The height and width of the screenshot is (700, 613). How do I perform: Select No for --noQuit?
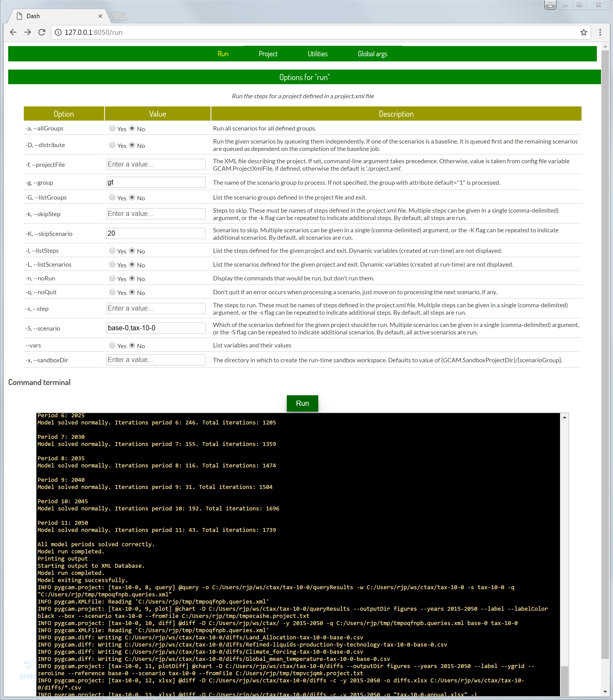click(x=132, y=292)
